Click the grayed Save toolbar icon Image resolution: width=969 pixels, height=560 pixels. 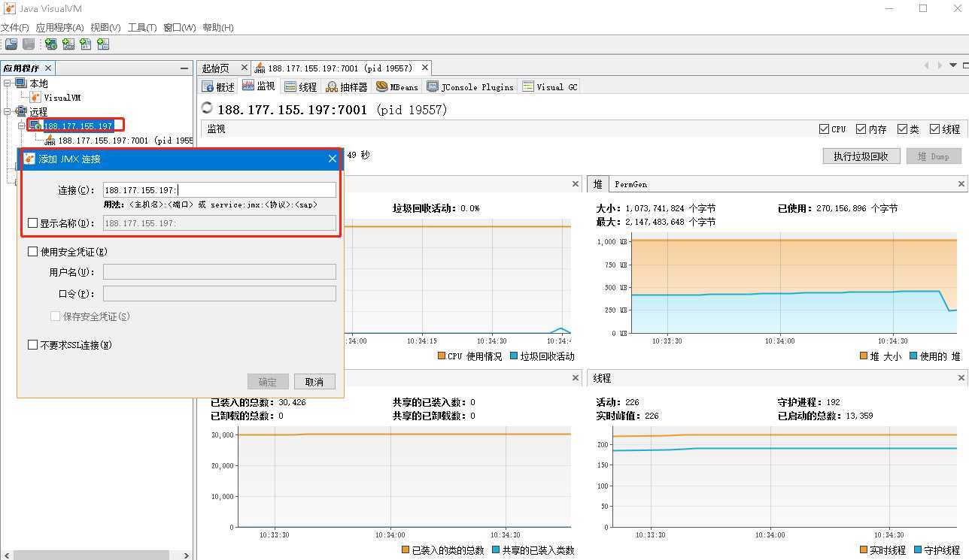[x=29, y=44]
